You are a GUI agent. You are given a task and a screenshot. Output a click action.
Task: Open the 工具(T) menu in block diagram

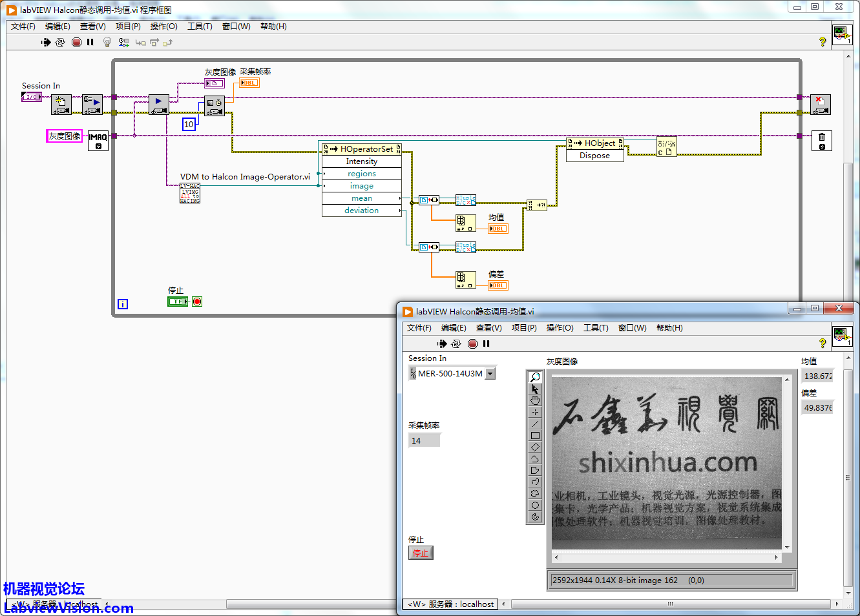click(200, 26)
